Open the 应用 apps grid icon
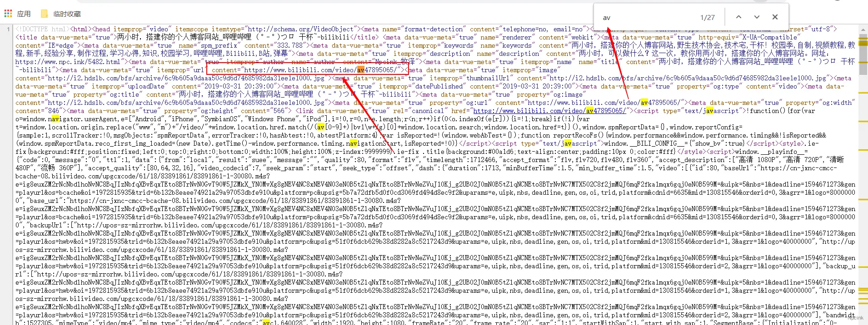 click(x=8, y=14)
